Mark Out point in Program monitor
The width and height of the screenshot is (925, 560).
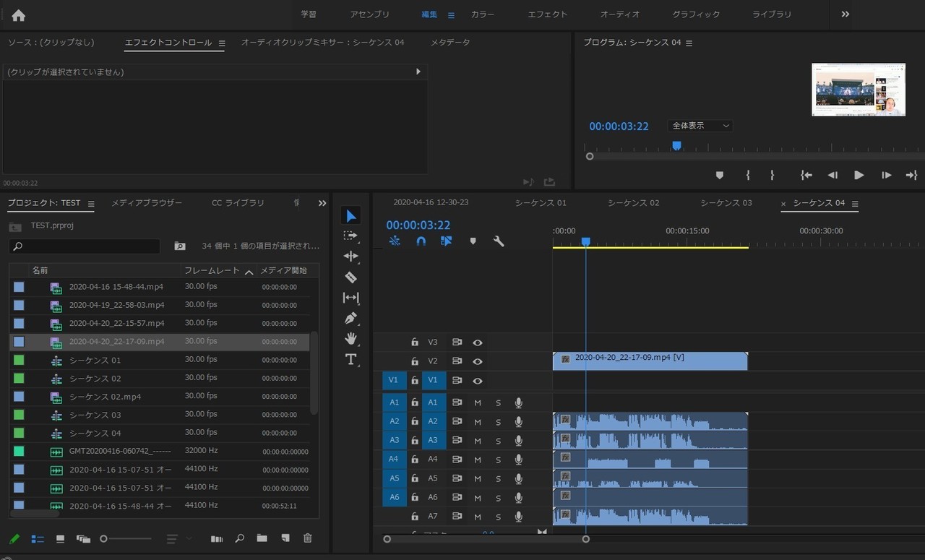click(772, 175)
